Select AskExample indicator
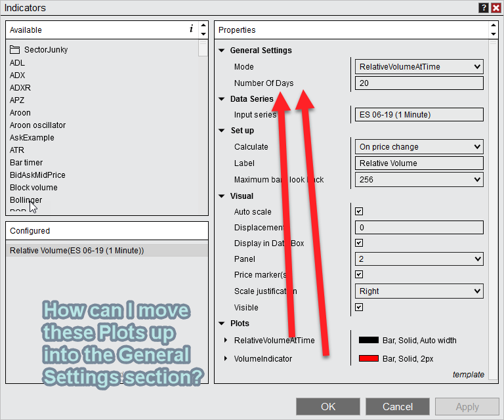The height and width of the screenshot is (420, 504). (32, 138)
